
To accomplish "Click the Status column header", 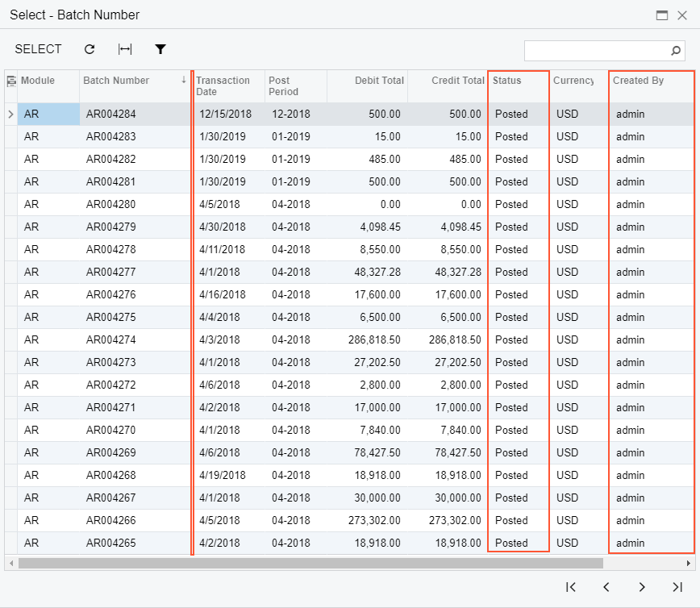I will click(x=507, y=81).
